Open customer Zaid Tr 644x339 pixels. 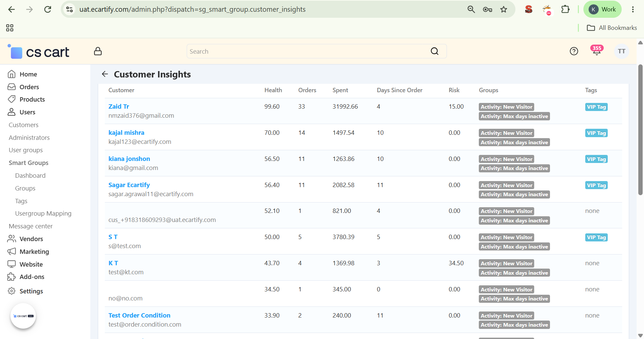(x=119, y=106)
